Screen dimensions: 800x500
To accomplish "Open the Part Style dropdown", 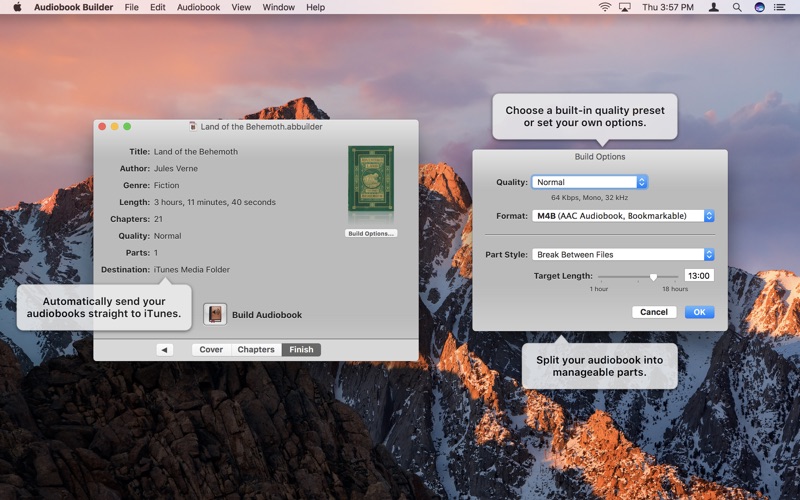I will pos(623,254).
